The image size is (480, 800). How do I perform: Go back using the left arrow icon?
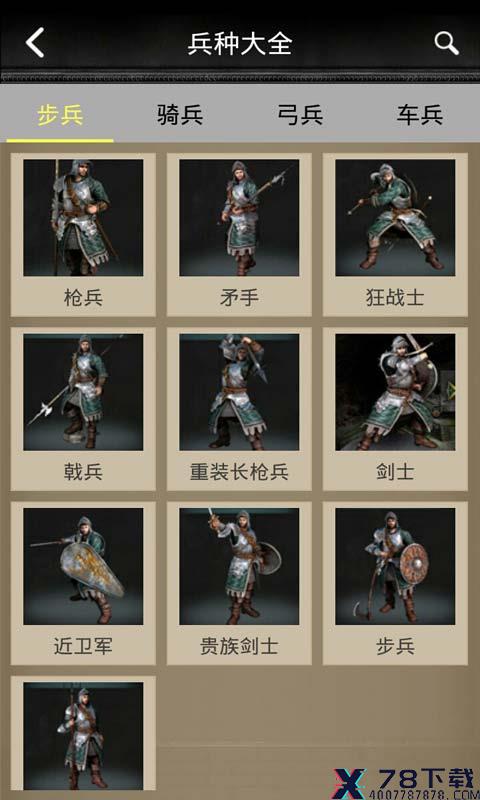(35, 43)
